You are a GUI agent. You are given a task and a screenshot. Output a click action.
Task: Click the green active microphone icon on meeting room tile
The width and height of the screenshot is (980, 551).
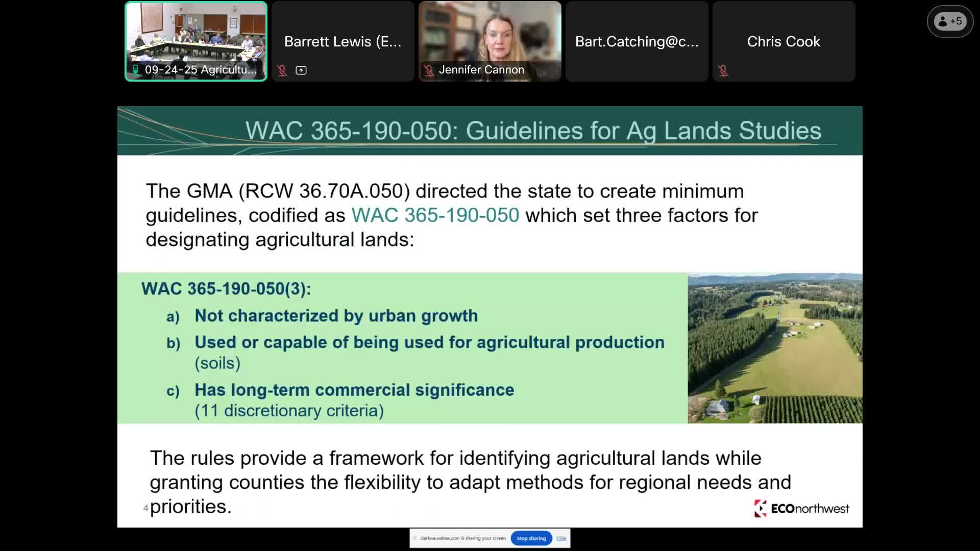coord(135,70)
